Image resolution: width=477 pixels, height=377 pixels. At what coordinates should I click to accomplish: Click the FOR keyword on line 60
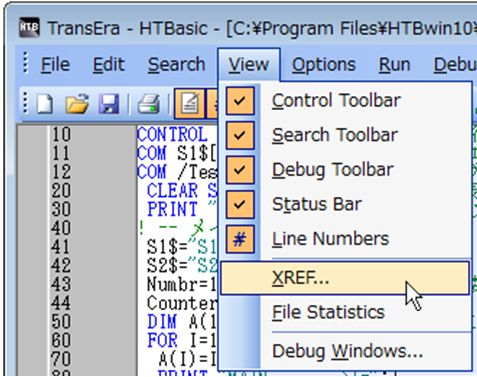(x=162, y=340)
